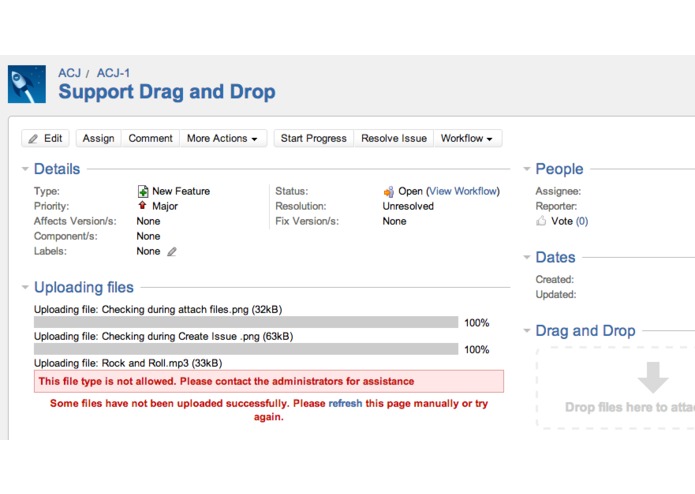
Task: Click the progress bar for Create Issue .png
Action: pos(246,349)
